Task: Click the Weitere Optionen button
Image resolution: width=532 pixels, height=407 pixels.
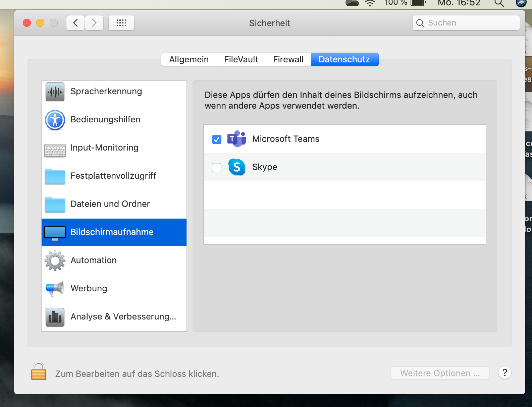Action: click(x=440, y=373)
